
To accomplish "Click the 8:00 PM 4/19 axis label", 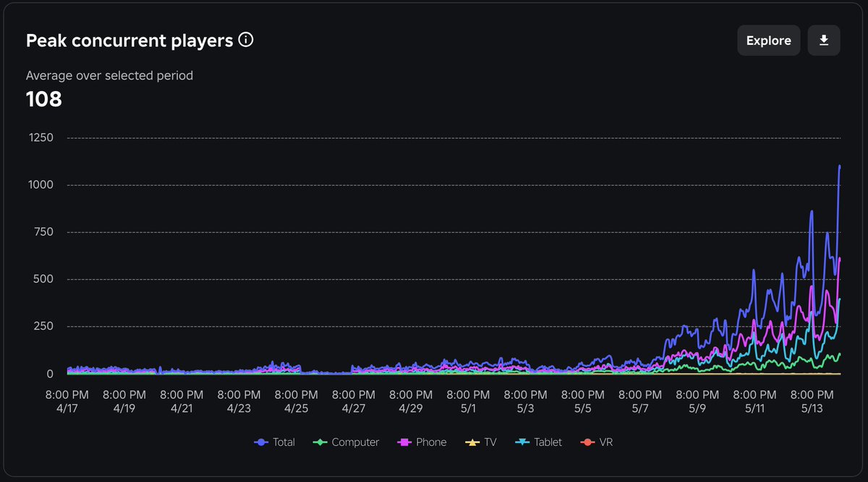I will tap(124, 402).
